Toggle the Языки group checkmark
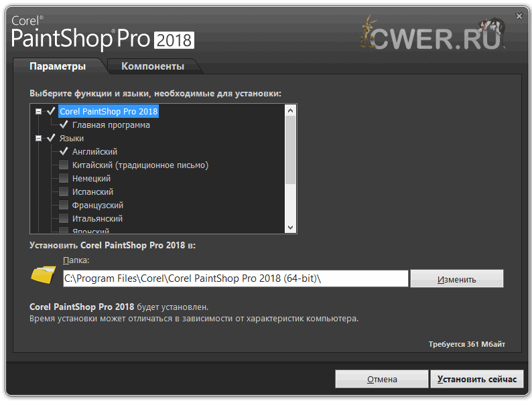532x401 pixels. coord(51,138)
